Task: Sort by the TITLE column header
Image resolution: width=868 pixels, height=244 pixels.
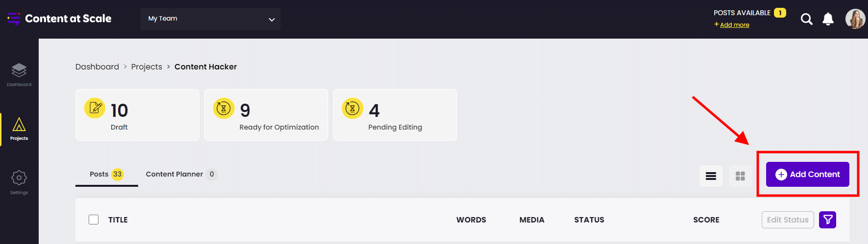Action: click(x=118, y=220)
